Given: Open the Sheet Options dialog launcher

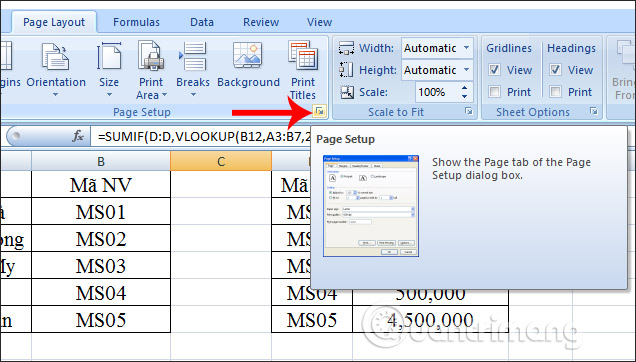Looking at the screenshot, I should coord(594,111).
